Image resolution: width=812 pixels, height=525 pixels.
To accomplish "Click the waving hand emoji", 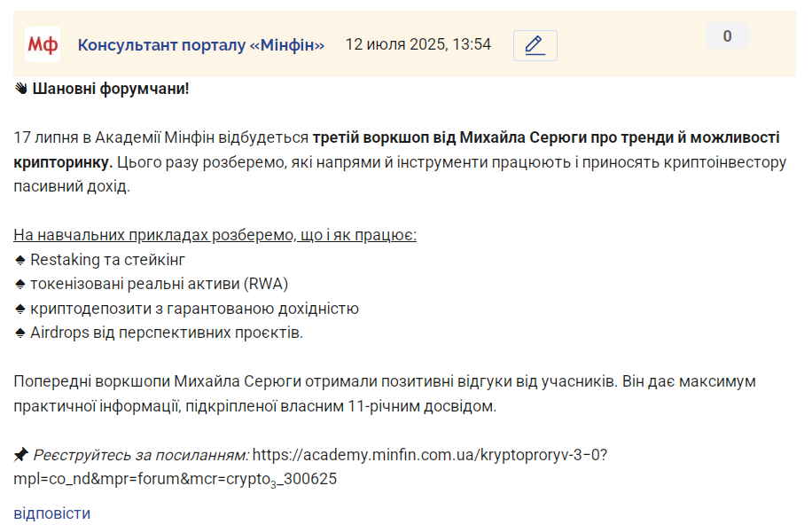I will click(x=20, y=89).
